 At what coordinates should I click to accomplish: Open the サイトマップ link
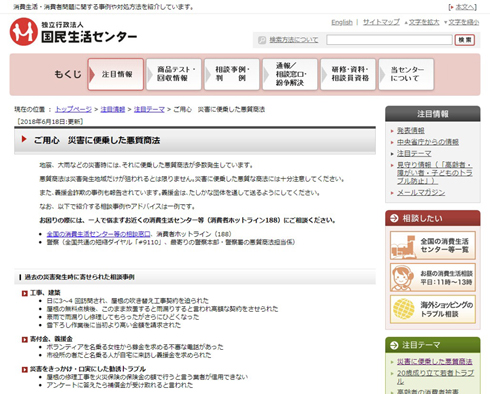click(381, 22)
